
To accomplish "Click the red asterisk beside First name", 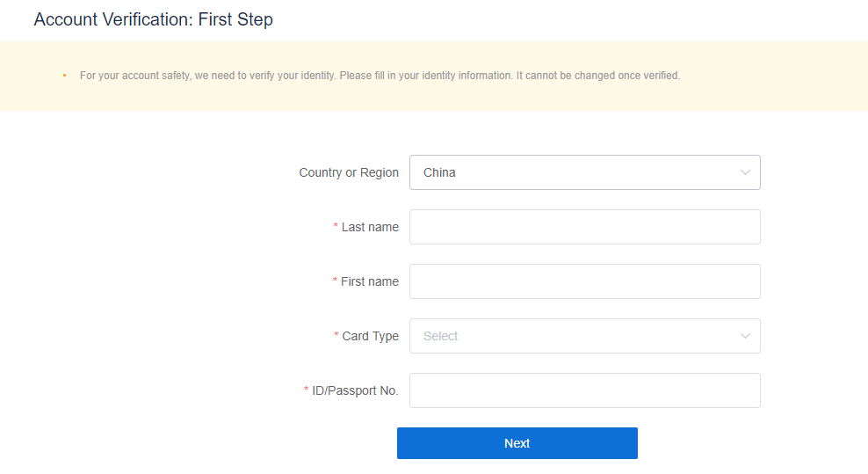I will point(335,281).
